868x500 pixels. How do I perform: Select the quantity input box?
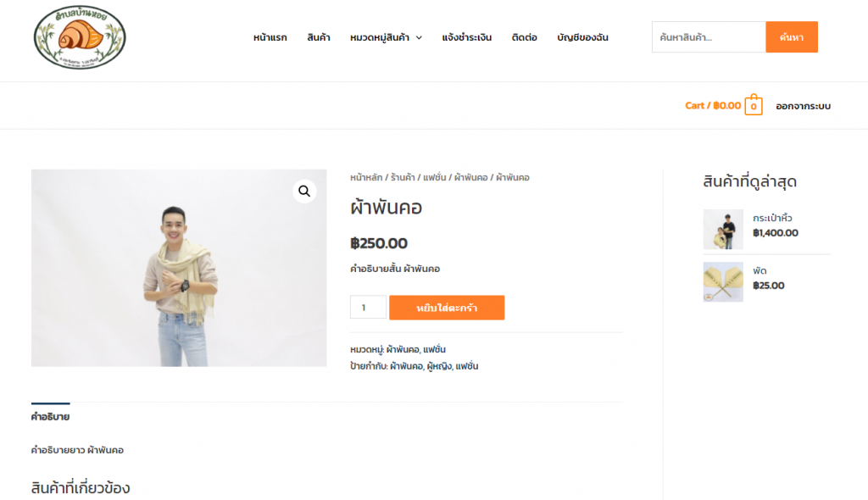(368, 308)
